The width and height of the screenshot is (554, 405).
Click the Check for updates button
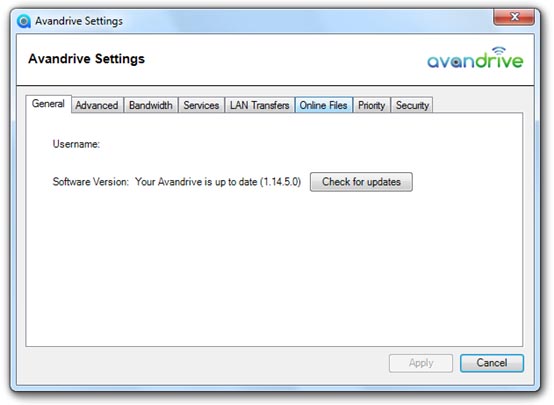point(361,182)
